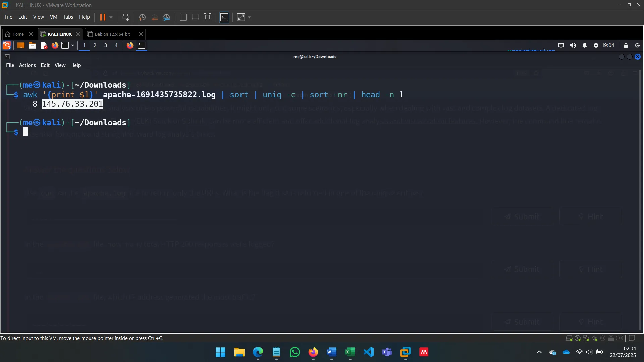The image size is (644, 362).
Task: Open the text editor panel icon
Action: (44, 45)
